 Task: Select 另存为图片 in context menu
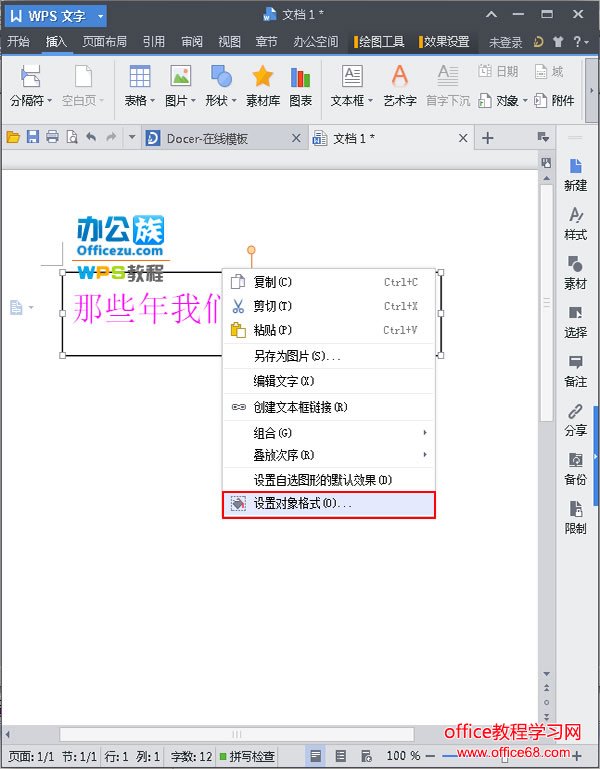[329, 356]
